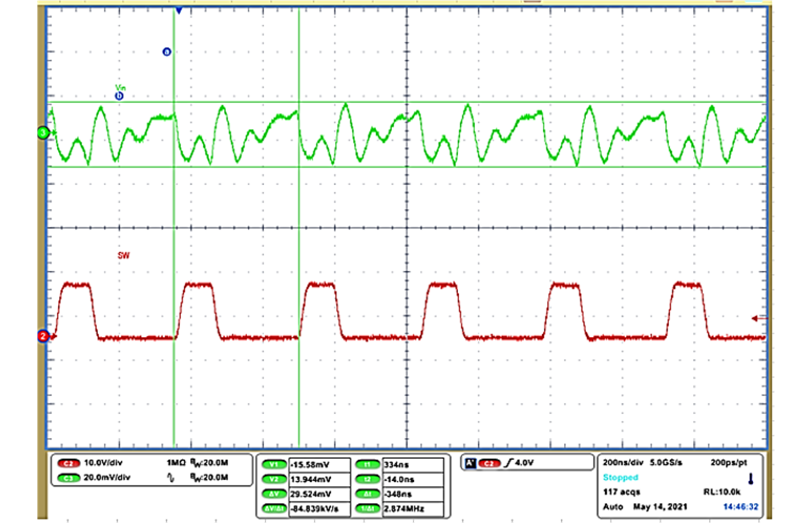The width and height of the screenshot is (812, 523).
Task: Click the V2 cursor readout label
Action: point(274,479)
